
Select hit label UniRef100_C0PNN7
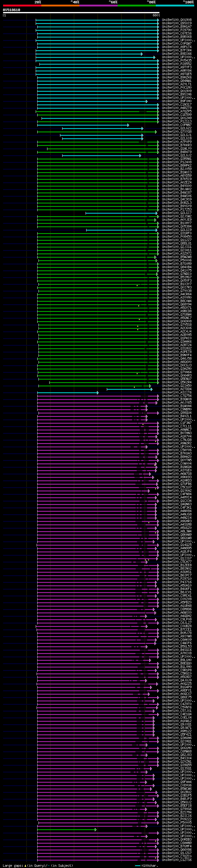click(x=176, y=125)
